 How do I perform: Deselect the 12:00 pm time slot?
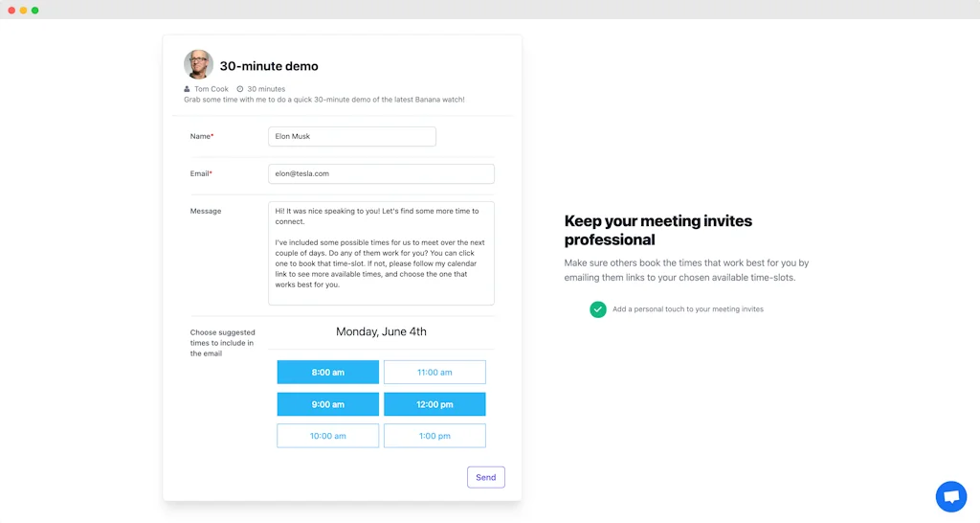click(434, 404)
